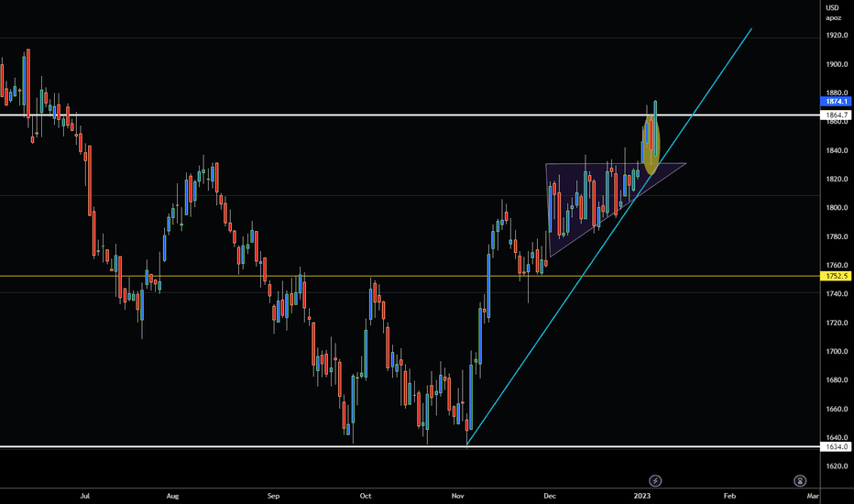Click the 1820.0 price axis label
The height and width of the screenshot is (504, 854).
(837, 179)
